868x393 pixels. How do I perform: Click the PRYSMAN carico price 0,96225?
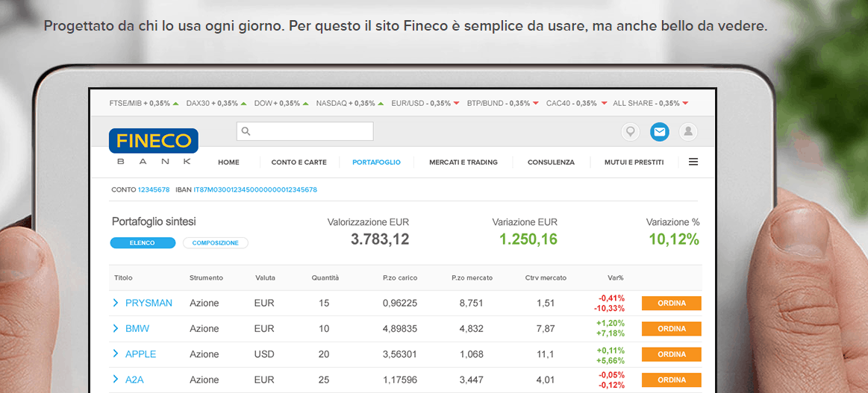(400, 303)
